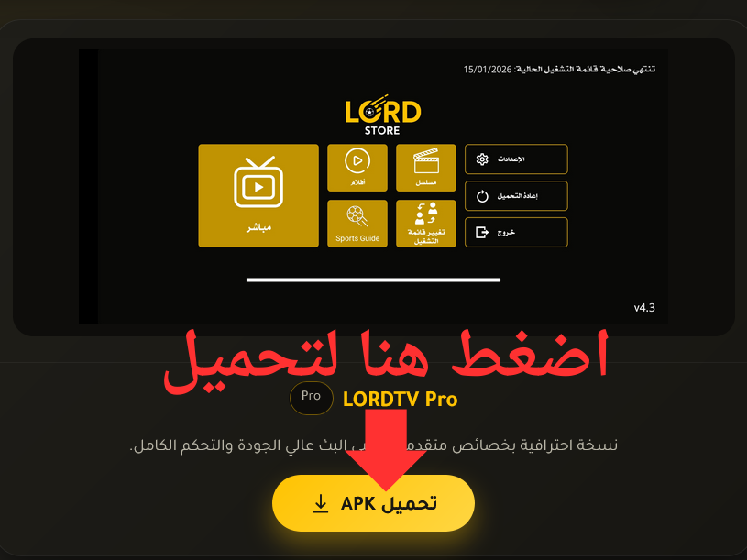
Task: Open the Live TV (مباشر) tile
Action: (258, 196)
